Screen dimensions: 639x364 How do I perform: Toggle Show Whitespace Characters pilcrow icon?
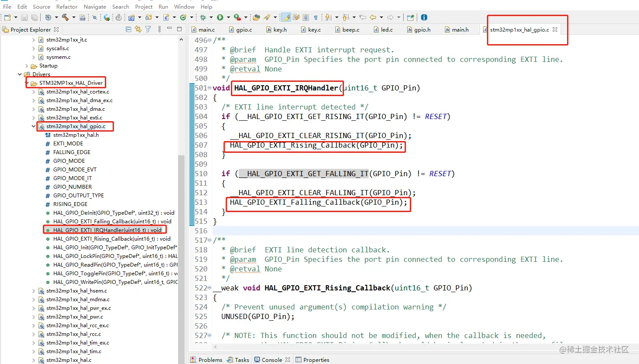tap(316, 17)
